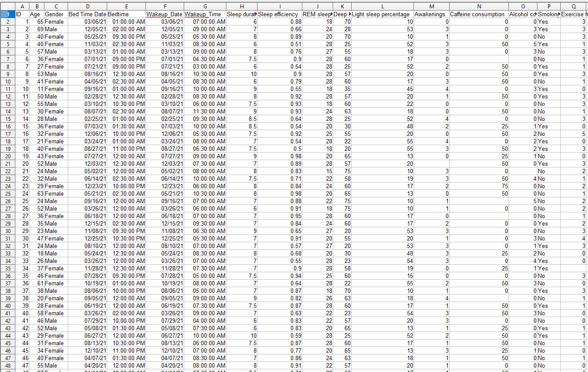588x372 pixels.
Task: Select column A header
Action: pos(22,7)
